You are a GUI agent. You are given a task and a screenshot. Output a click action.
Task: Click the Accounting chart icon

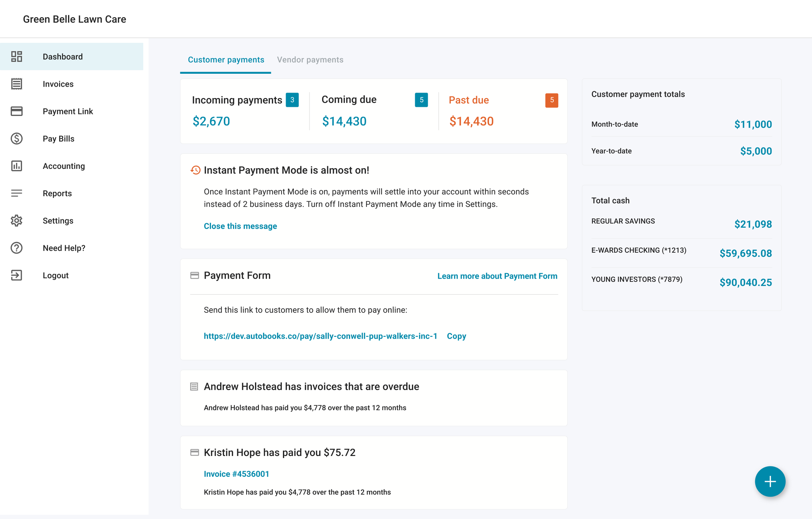(x=17, y=166)
